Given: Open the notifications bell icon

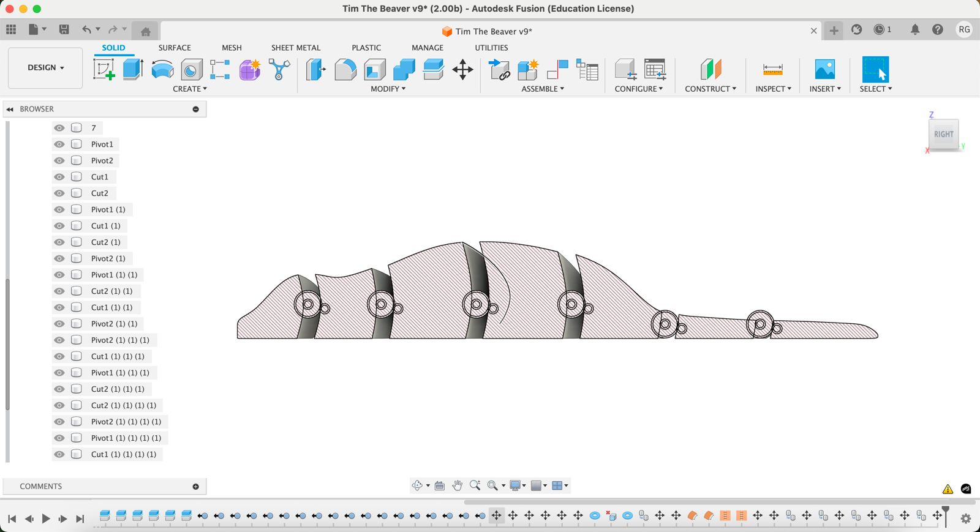Looking at the screenshot, I should [x=914, y=29].
